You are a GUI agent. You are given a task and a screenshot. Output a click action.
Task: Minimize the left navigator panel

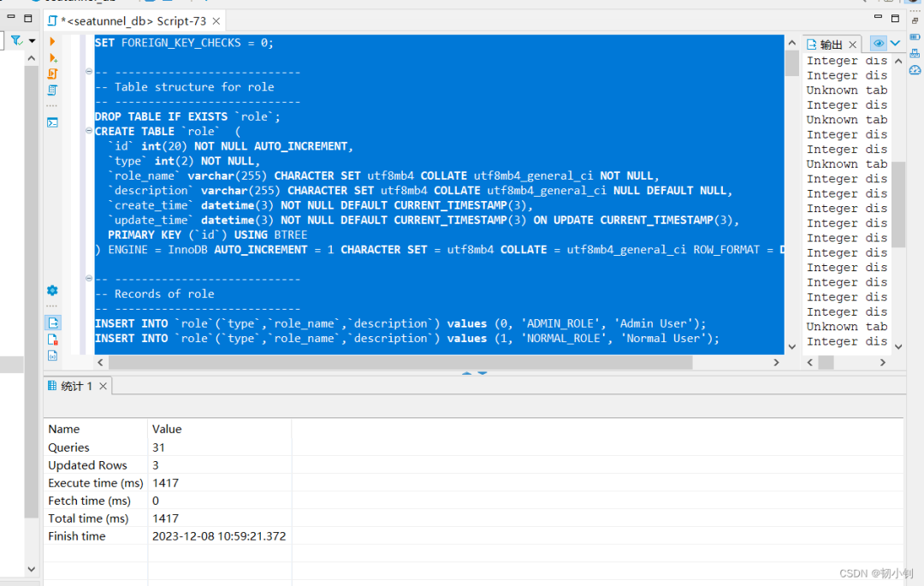10,18
